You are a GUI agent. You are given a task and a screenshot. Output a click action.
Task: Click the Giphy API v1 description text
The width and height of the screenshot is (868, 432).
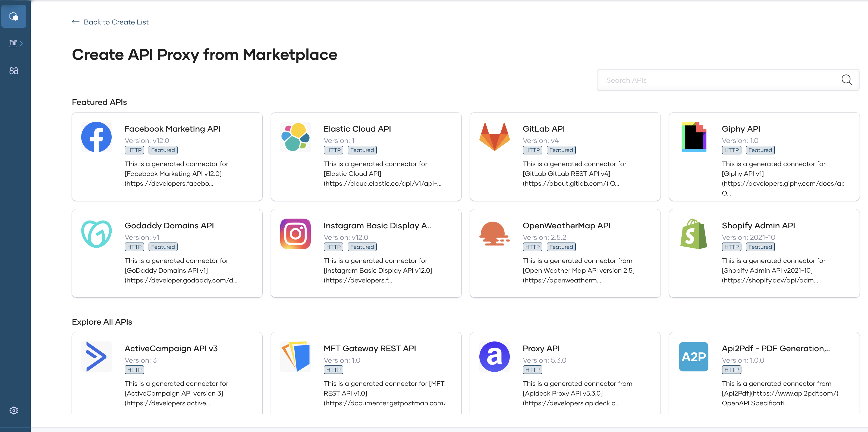tap(782, 178)
